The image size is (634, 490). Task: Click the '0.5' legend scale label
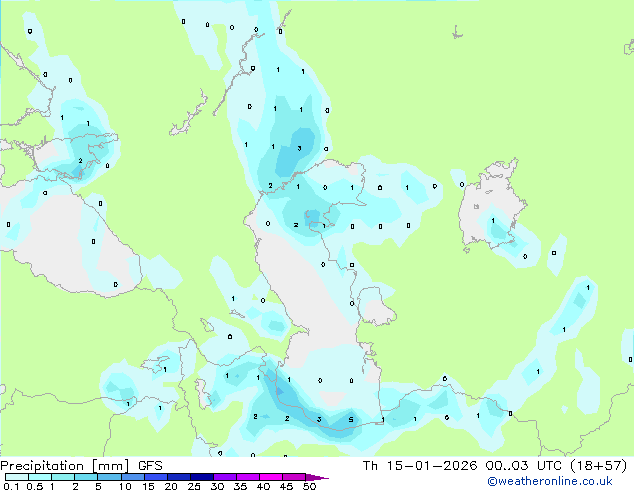click(35, 486)
